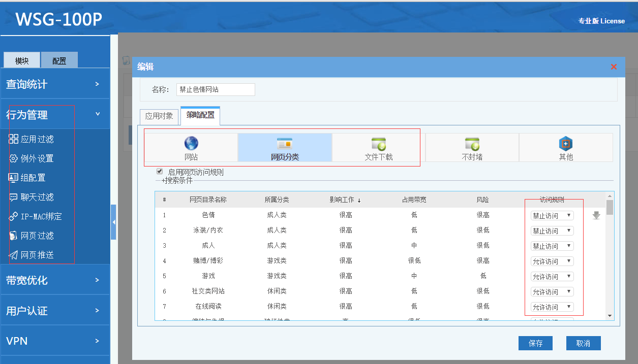This screenshot has height=364, width=638.
Task: Select the 文件下载 icon tab
Action: coord(379,144)
